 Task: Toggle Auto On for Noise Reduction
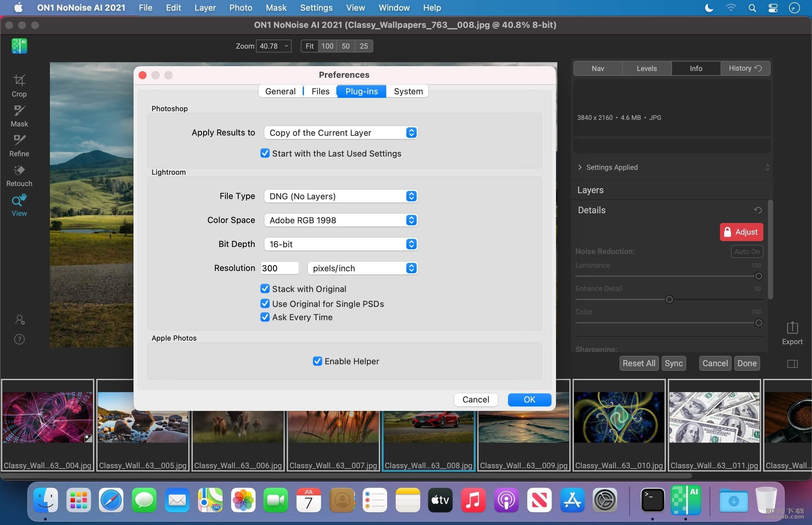tap(746, 251)
